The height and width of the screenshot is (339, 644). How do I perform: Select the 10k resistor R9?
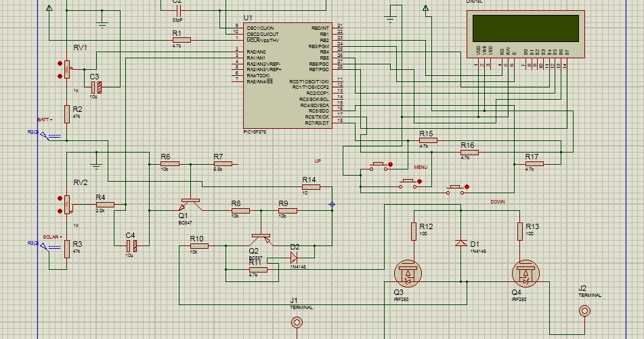tap(288, 211)
